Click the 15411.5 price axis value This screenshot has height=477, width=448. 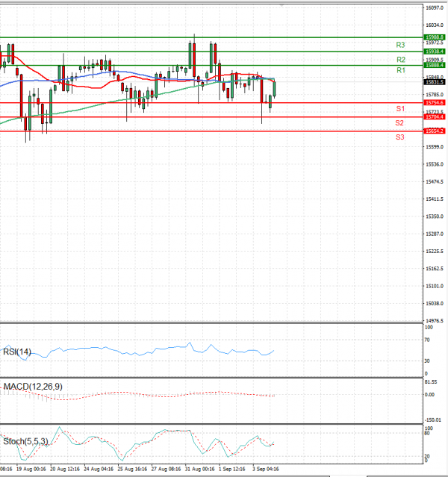435,199
